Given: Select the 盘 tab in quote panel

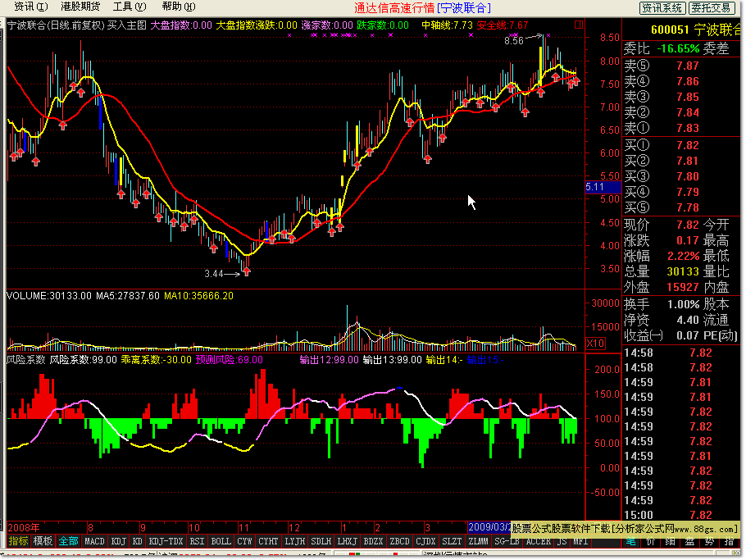Looking at the screenshot, I should click(690, 541).
